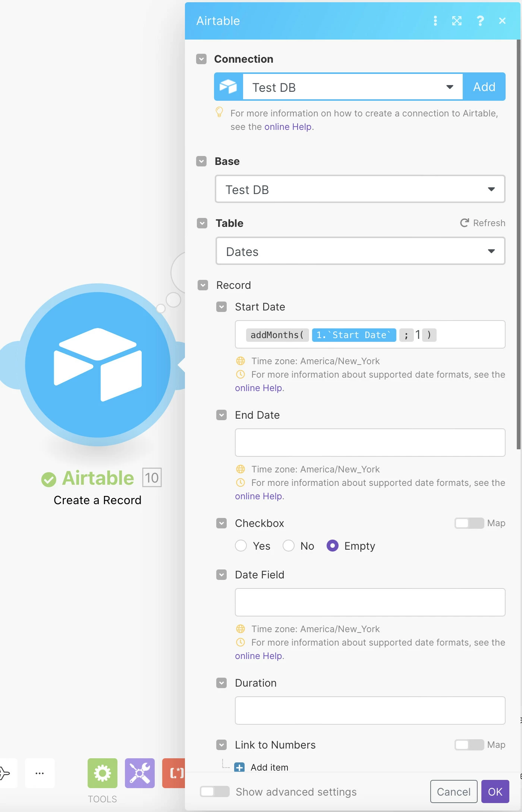Collapse the Checkbox field chevron
The width and height of the screenshot is (522, 812).
click(x=221, y=523)
